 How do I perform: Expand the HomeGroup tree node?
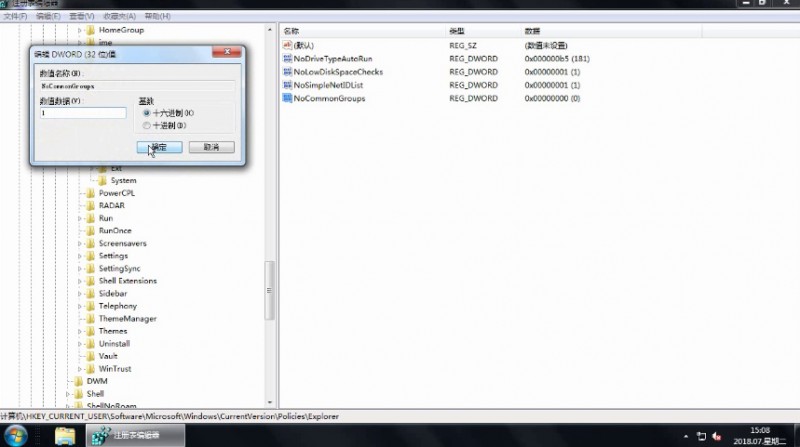(x=80, y=30)
